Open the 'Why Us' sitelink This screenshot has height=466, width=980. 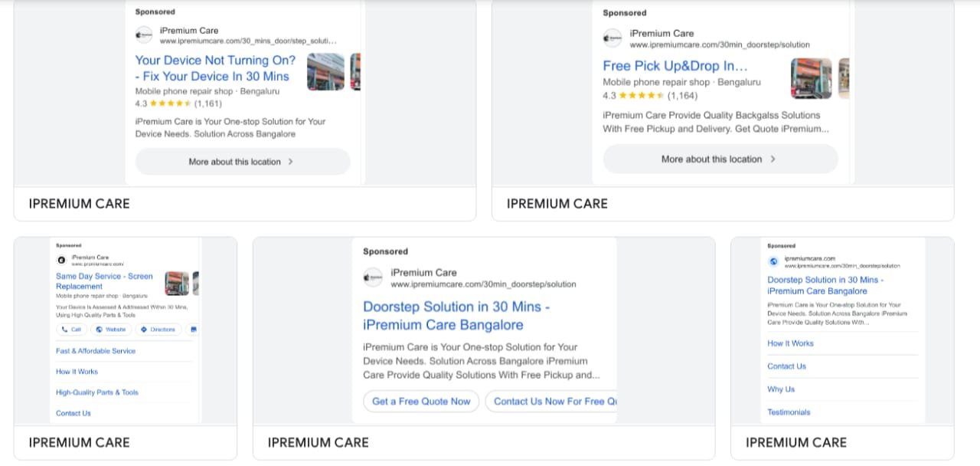(x=781, y=389)
